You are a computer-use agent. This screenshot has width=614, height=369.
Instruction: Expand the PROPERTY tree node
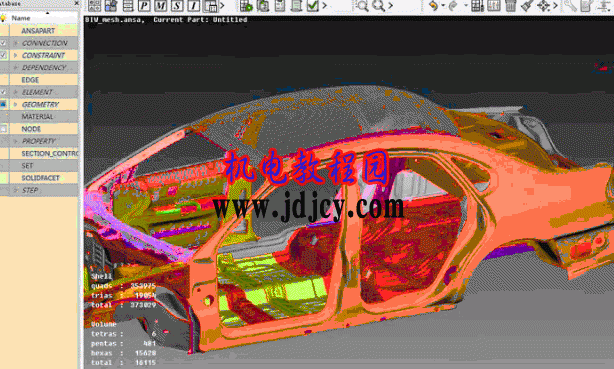click(15, 141)
